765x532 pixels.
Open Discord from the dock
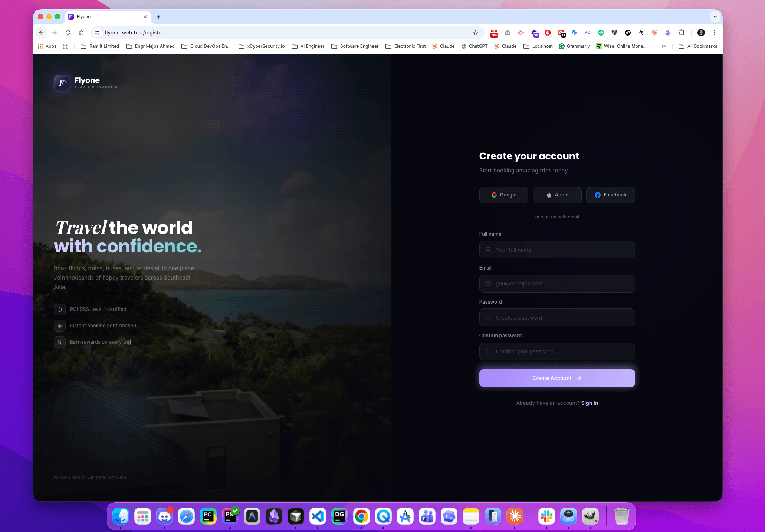pyautogui.click(x=164, y=516)
